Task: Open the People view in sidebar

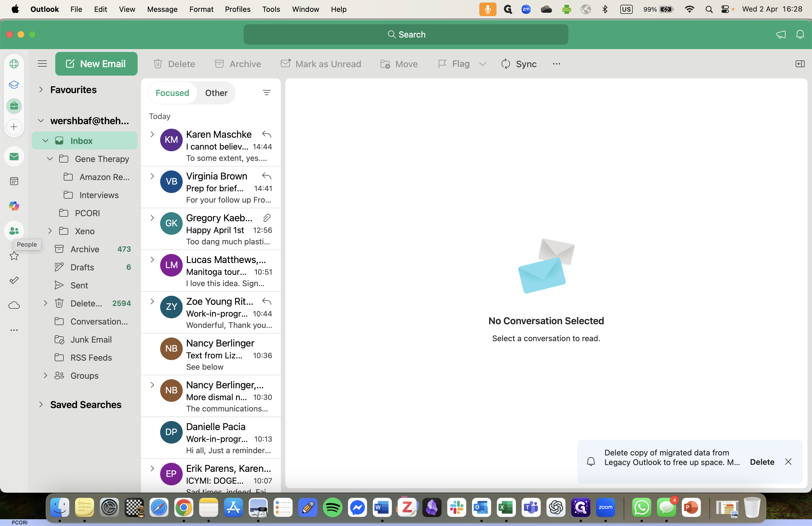Action: pyautogui.click(x=14, y=231)
